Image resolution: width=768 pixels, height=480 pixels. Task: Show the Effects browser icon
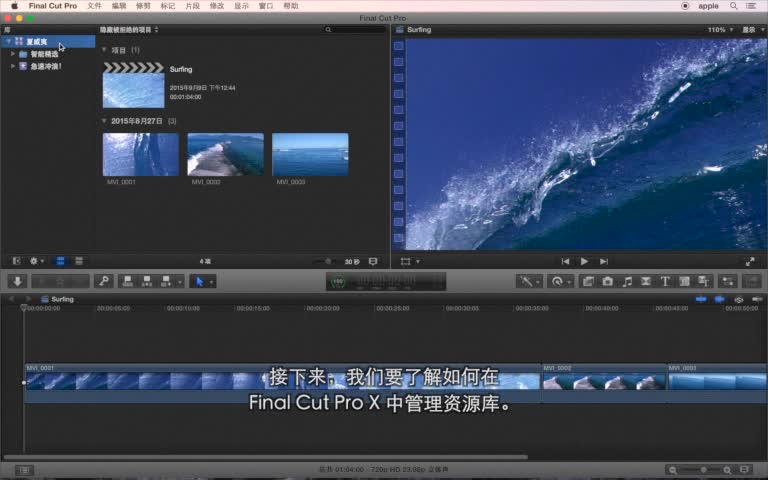588,281
